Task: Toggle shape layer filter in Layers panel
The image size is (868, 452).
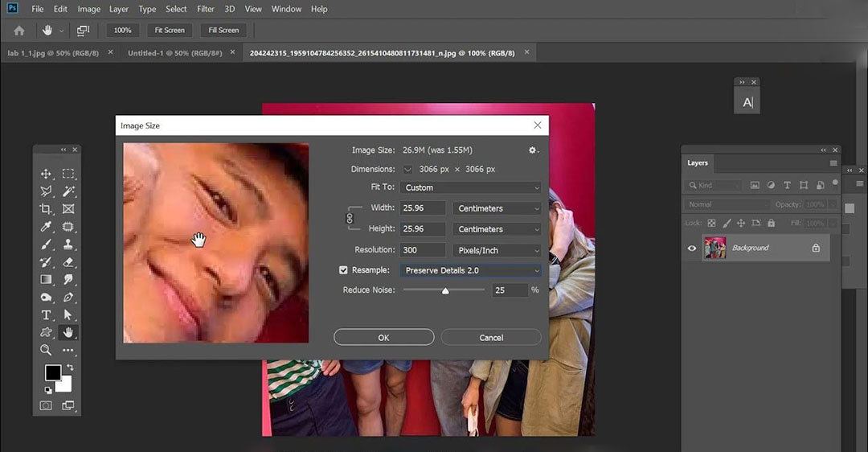Action: point(803,185)
